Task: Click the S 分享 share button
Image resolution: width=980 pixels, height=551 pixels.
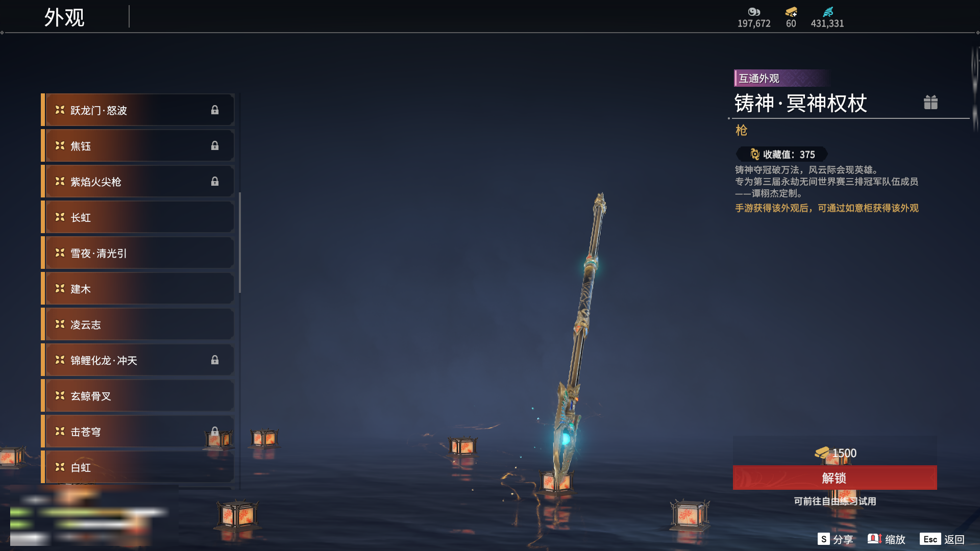Action: pyautogui.click(x=835, y=539)
